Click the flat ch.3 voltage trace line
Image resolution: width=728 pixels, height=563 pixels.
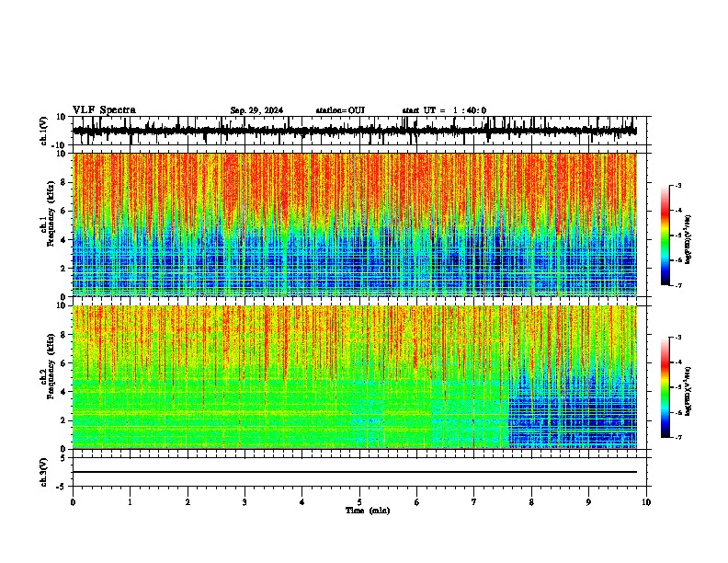pyautogui.click(x=355, y=472)
